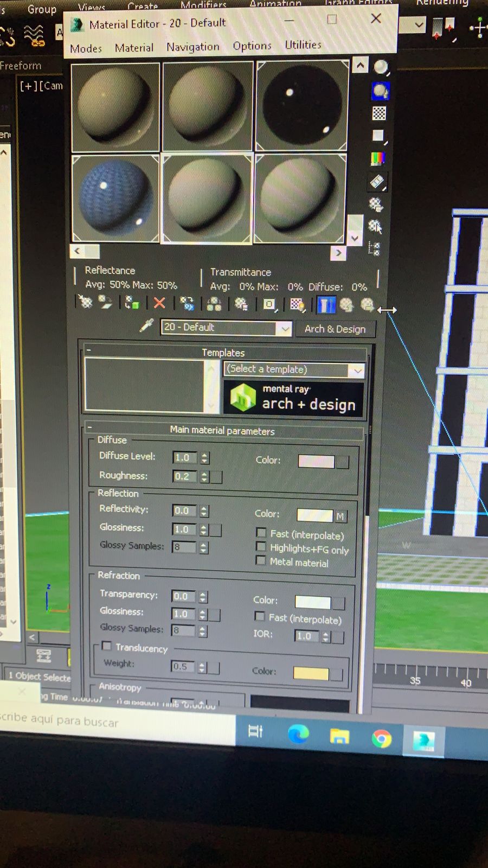Open Microsoft Edge from the taskbar
Image resolution: width=488 pixels, height=868 pixels.
pyautogui.click(x=298, y=734)
